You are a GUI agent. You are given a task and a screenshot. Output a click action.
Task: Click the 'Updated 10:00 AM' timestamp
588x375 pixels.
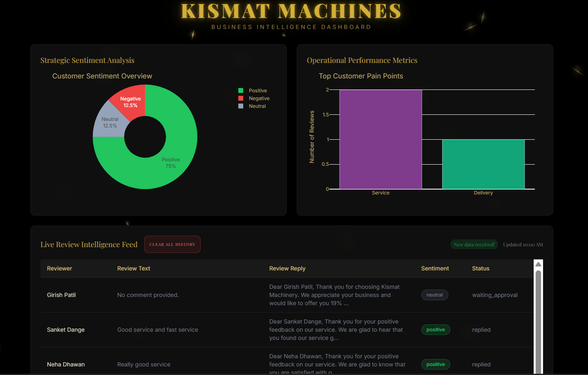(523, 245)
